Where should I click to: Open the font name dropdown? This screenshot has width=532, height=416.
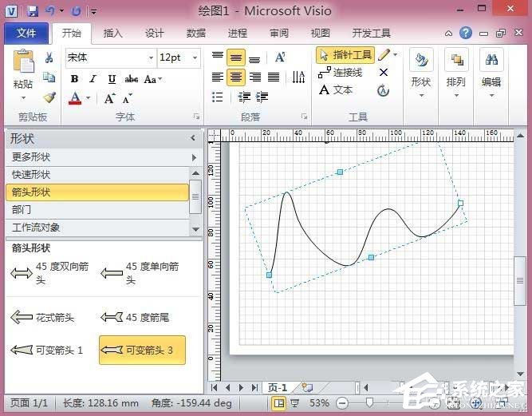click(151, 57)
